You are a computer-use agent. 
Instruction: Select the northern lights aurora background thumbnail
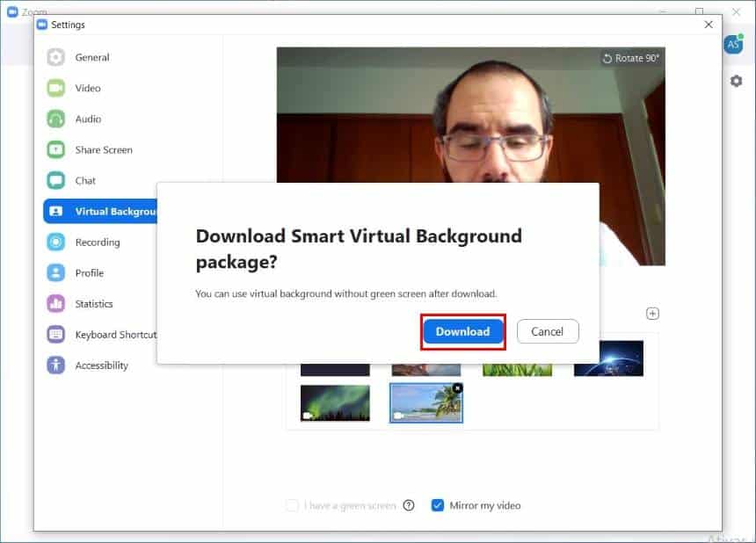(x=335, y=402)
